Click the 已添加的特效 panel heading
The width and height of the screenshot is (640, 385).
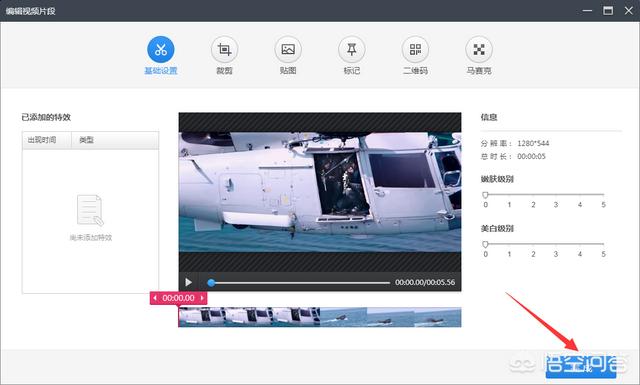tap(46, 117)
